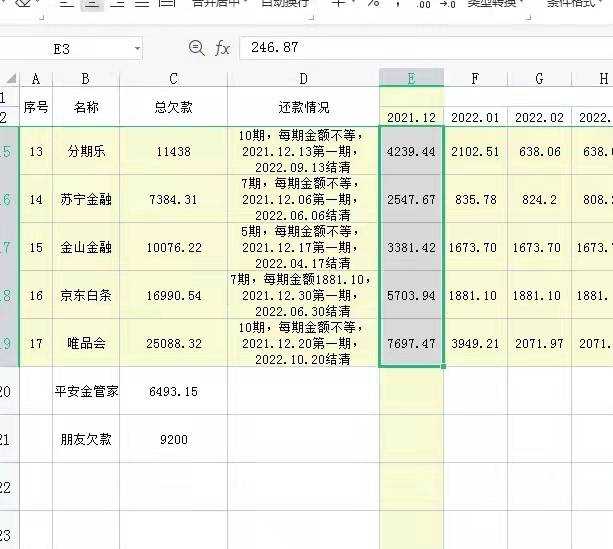Screen dimensions: 613x549
Task: Open the fx insert function dialog
Action: point(222,48)
